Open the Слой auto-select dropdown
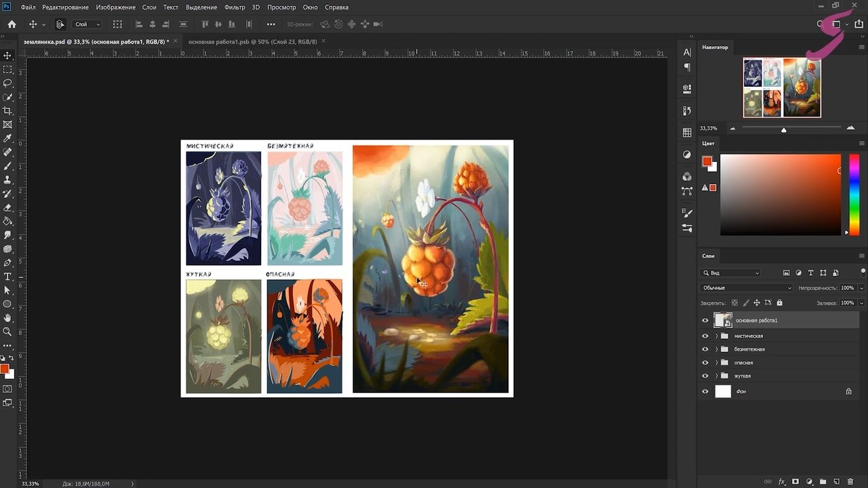This screenshot has width=868, height=488. click(x=87, y=24)
